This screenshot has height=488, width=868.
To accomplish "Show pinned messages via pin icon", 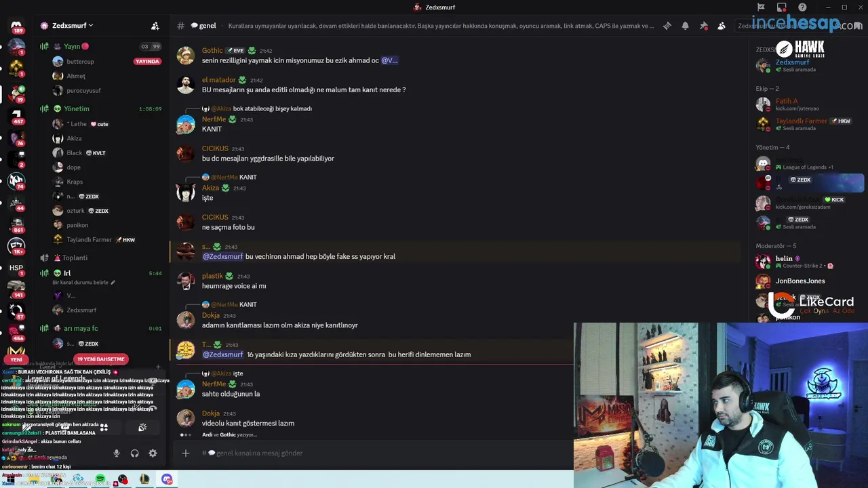I will 703,26.
